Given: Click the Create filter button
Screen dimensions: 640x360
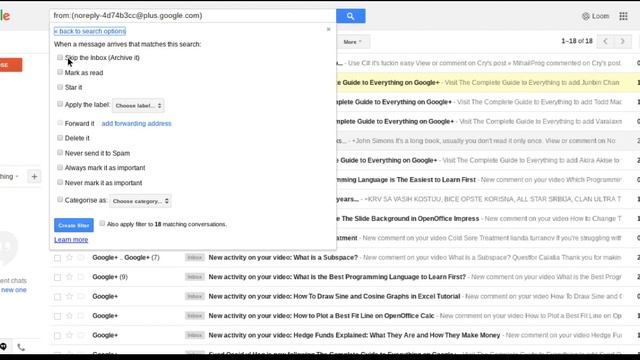Looking at the screenshot, I should 74,225.
